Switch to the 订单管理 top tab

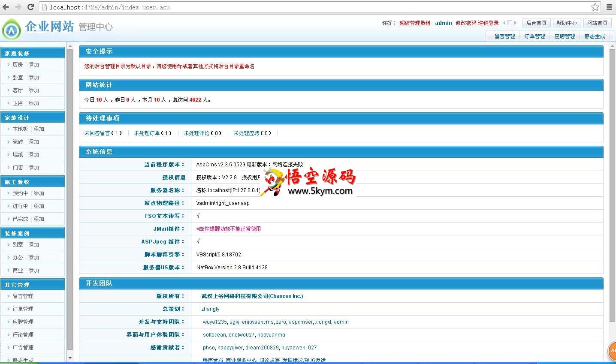pyautogui.click(x=534, y=36)
